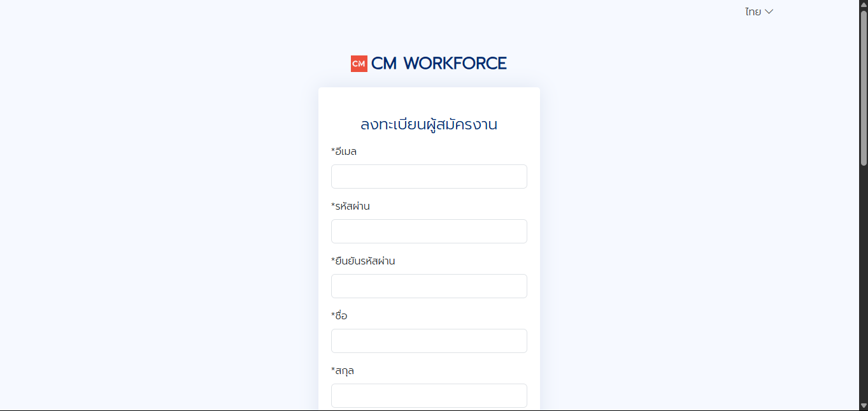868x411 pixels.
Task: Focus the ยืนยันรหัสผ่าน confirm field
Action: coord(429,286)
